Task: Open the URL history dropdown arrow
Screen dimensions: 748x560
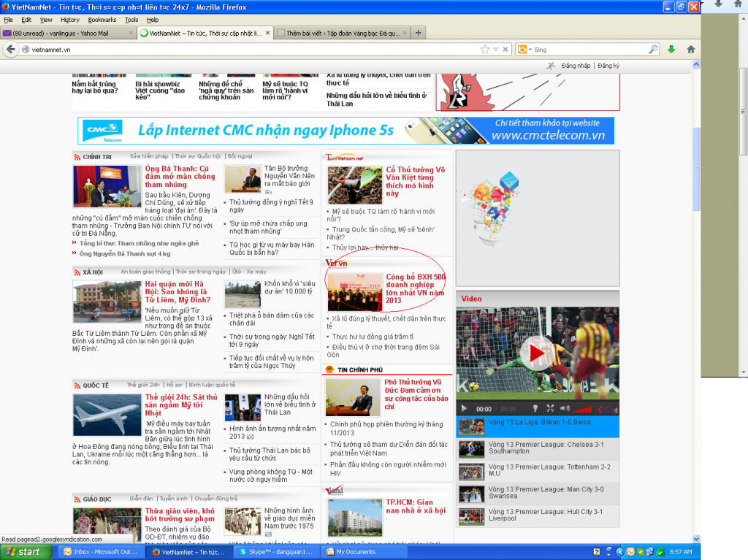Action: coord(496,50)
